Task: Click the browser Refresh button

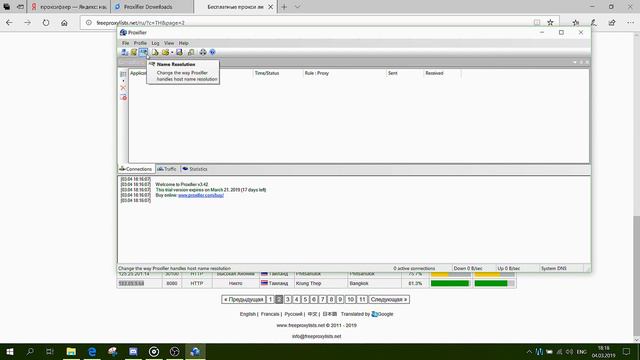Action: pyautogui.click(x=46, y=23)
